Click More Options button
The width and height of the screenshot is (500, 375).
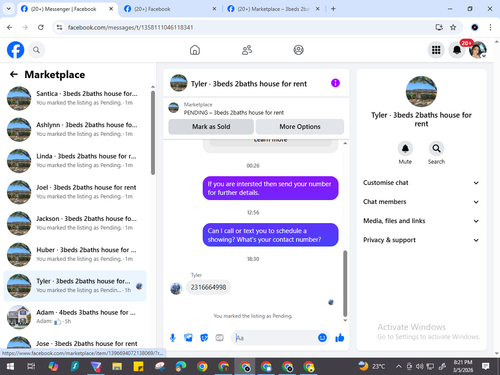click(300, 127)
